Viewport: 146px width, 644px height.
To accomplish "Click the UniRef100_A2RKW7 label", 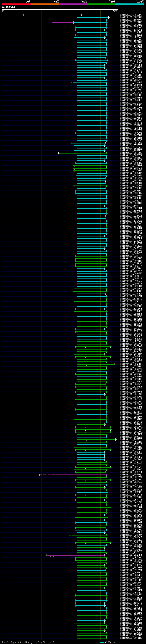I will [131, 535].
